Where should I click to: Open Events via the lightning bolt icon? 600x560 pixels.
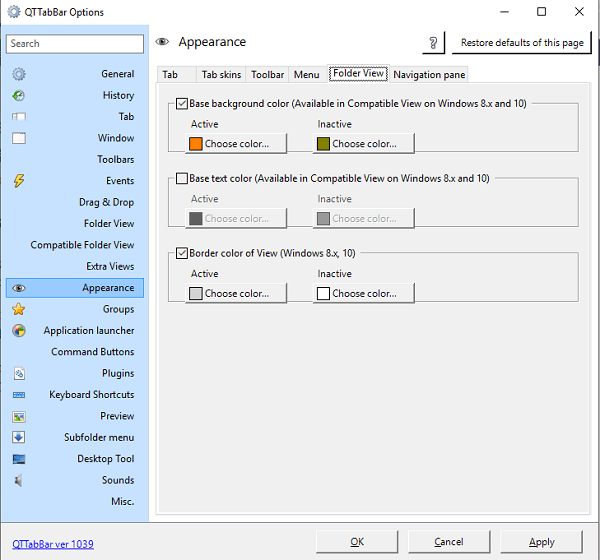[x=19, y=181]
